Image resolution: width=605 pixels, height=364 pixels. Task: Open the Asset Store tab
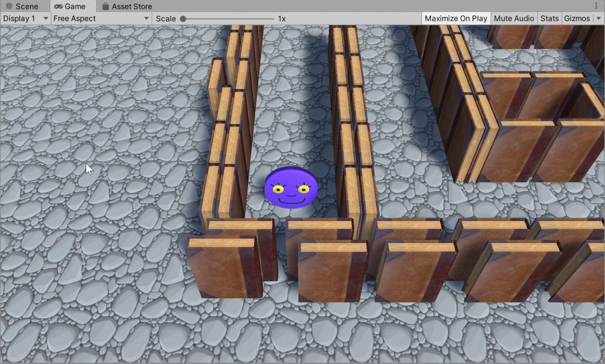coord(131,6)
